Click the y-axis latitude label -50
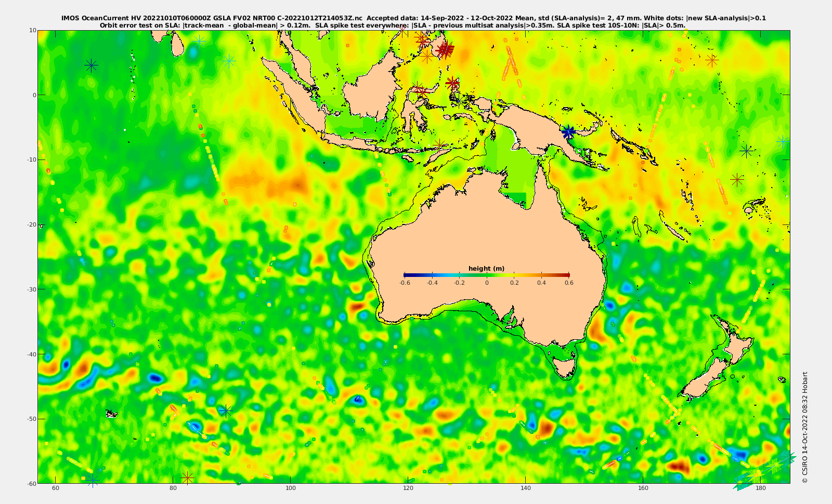The width and height of the screenshot is (832, 504). pyautogui.click(x=32, y=419)
